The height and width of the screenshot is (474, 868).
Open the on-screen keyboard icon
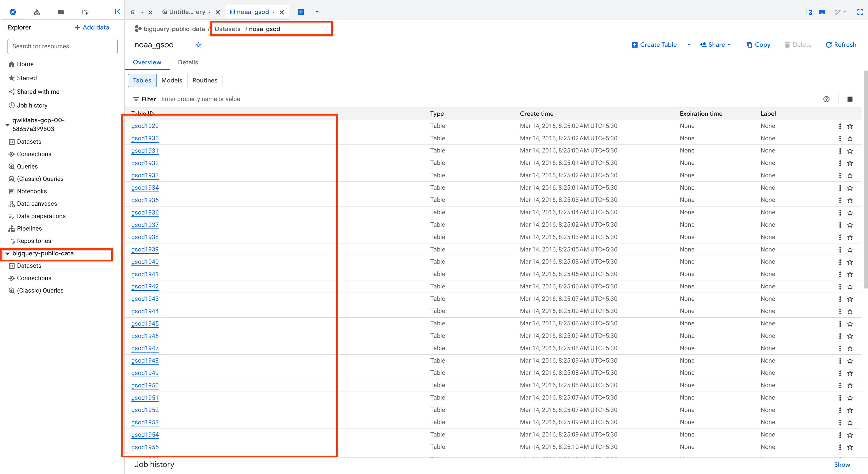pos(822,12)
